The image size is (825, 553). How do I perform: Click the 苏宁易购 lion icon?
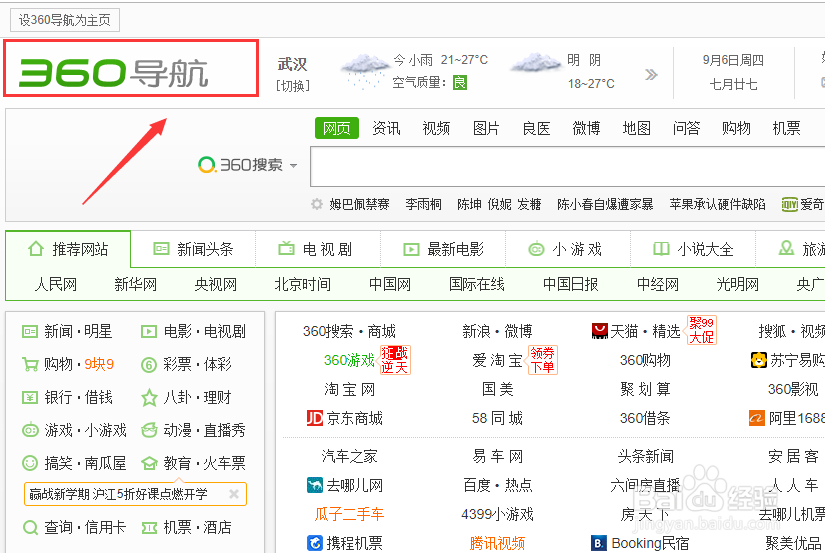(x=759, y=360)
